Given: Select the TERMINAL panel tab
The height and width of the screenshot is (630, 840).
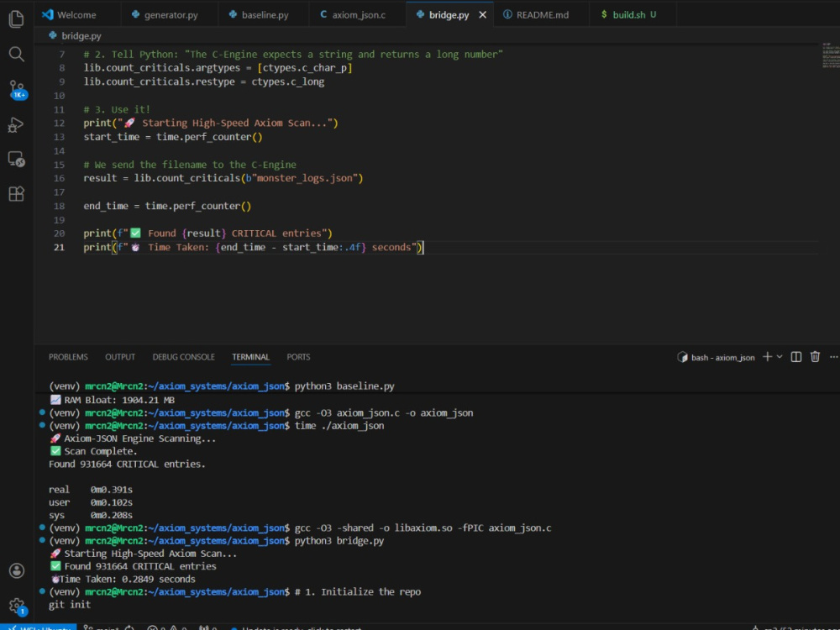Looking at the screenshot, I should 250,357.
